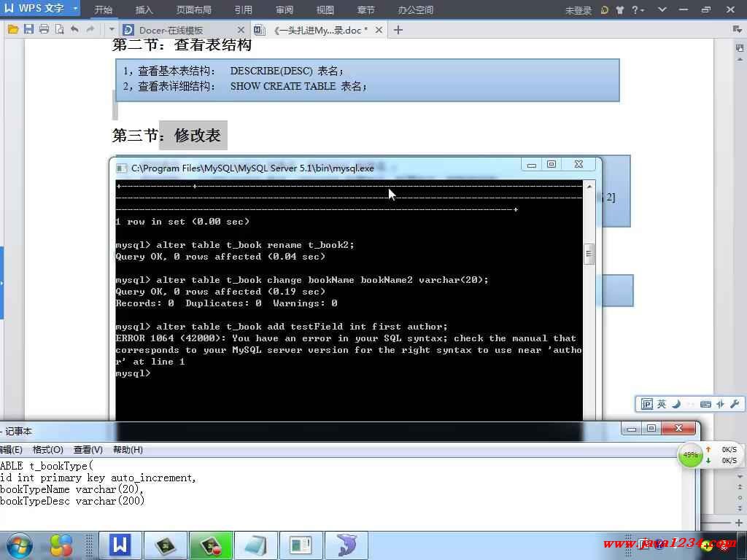Click the ERROR 1064 line in mysql console
The height and width of the screenshot is (560, 747).
346,338
